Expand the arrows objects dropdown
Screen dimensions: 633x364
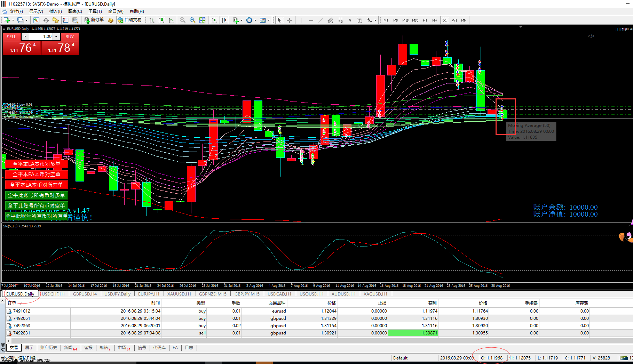coord(375,20)
